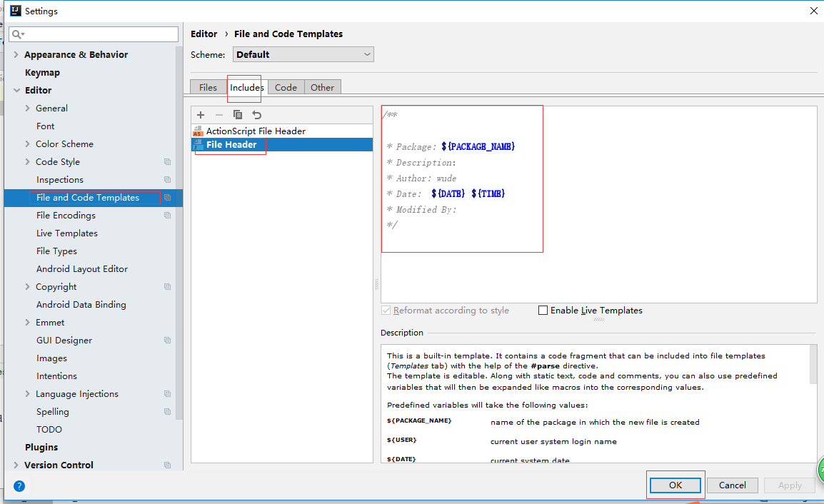
Task: Expand the Language Injections node
Action: coord(27,394)
